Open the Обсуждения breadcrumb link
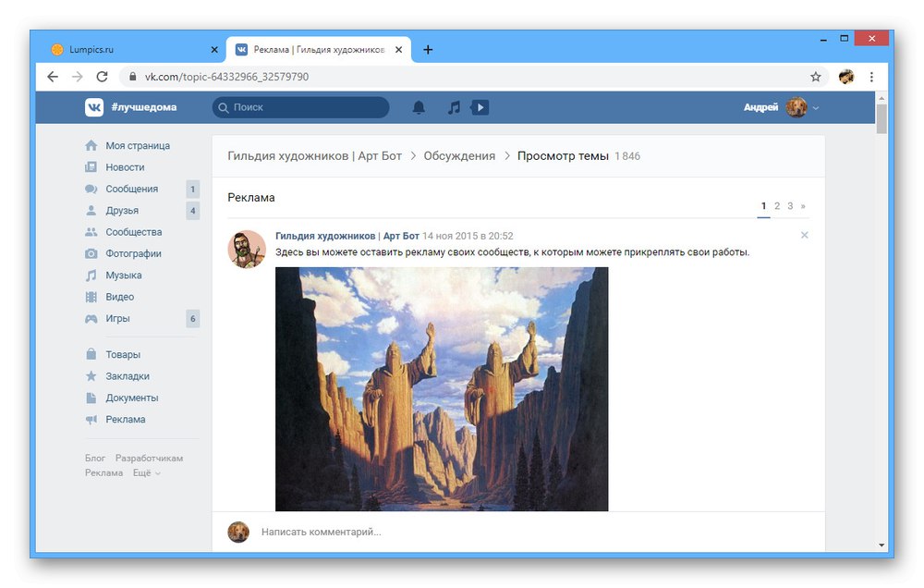 point(459,156)
